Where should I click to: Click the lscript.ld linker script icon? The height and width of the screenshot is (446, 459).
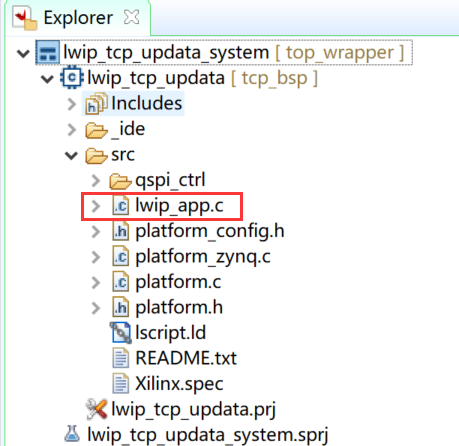pyautogui.click(x=120, y=333)
